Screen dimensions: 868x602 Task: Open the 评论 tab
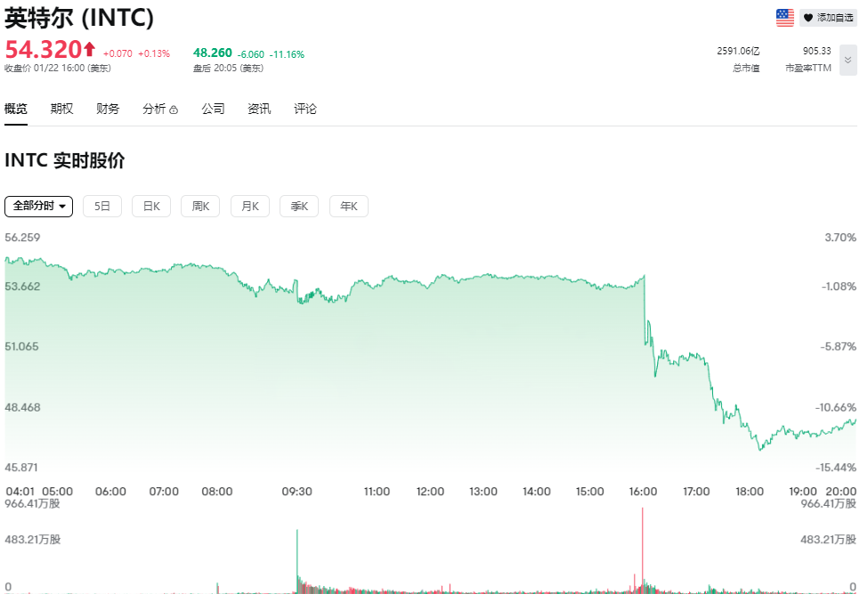(x=305, y=108)
